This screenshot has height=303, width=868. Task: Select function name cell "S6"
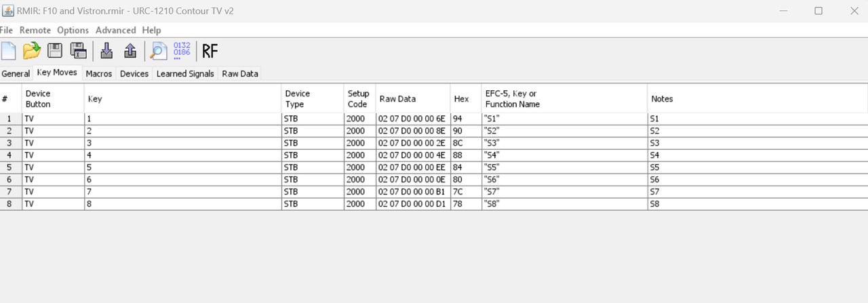564,180
